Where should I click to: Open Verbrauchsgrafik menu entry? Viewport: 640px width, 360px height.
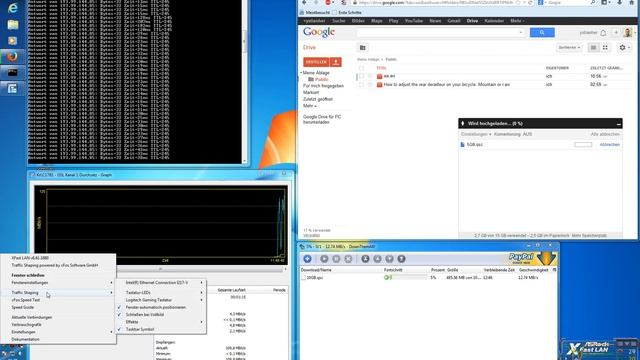coord(27,324)
